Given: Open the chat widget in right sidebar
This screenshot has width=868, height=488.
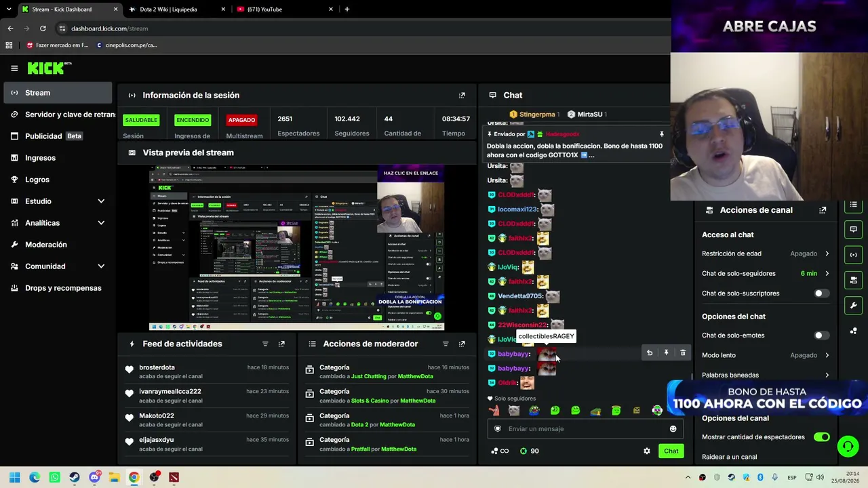Looking at the screenshot, I should (853, 229).
